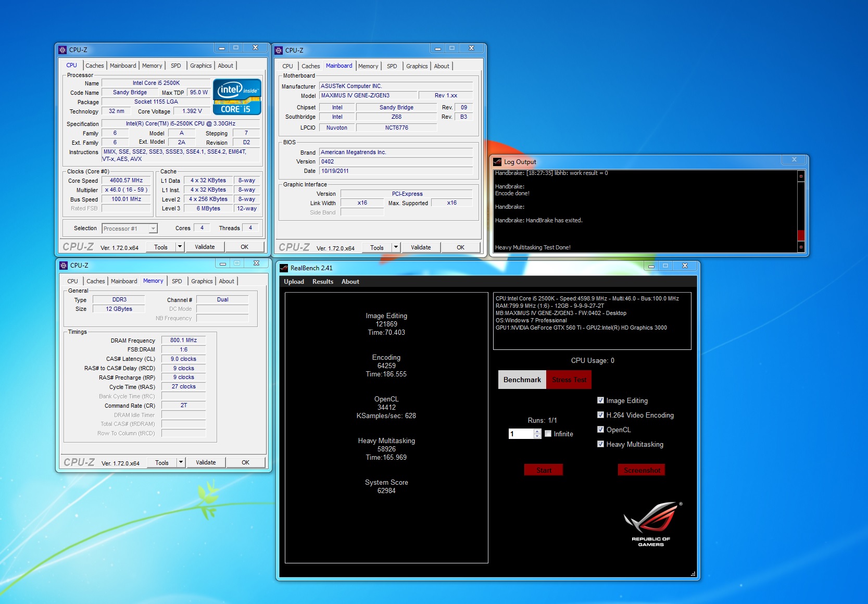Click the Core Speed value 4600.57 MHz
Screen dimensions: 868x604
[x=127, y=180]
